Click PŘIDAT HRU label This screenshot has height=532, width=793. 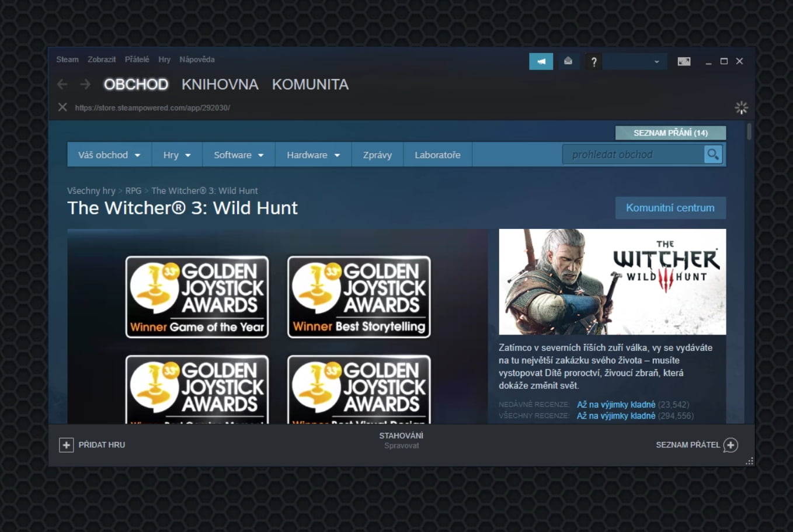point(102,445)
